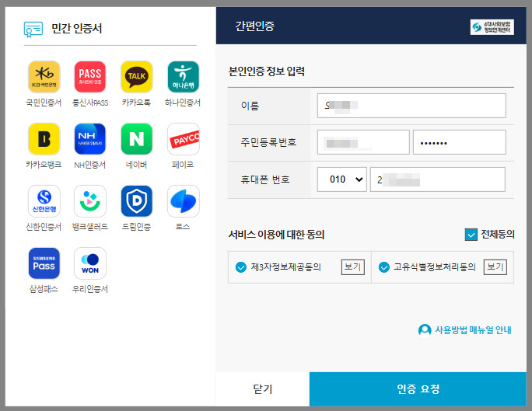Click the 삼성패스 label text

click(44, 289)
